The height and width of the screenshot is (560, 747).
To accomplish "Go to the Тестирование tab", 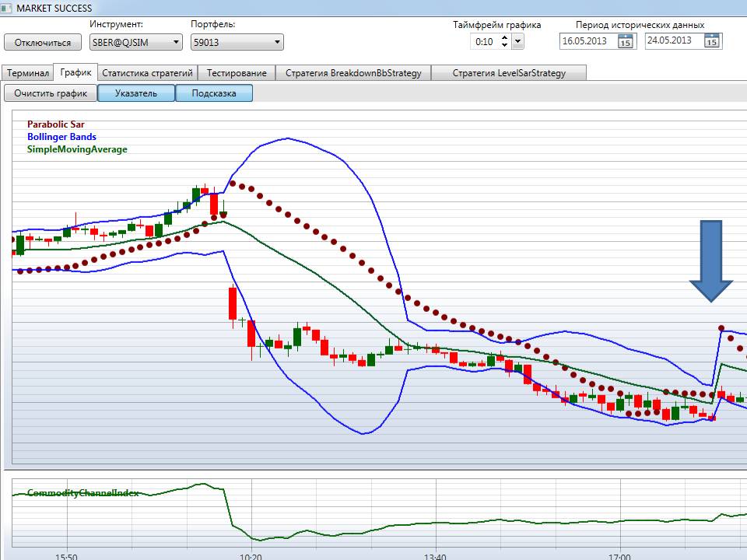I will point(237,73).
